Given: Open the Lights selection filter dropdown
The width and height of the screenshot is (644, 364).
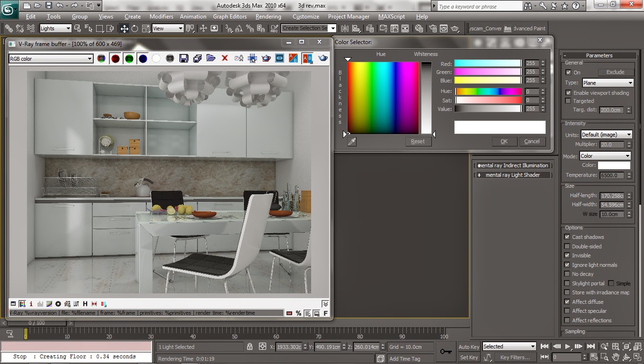Looking at the screenshot, I should 55,28.
